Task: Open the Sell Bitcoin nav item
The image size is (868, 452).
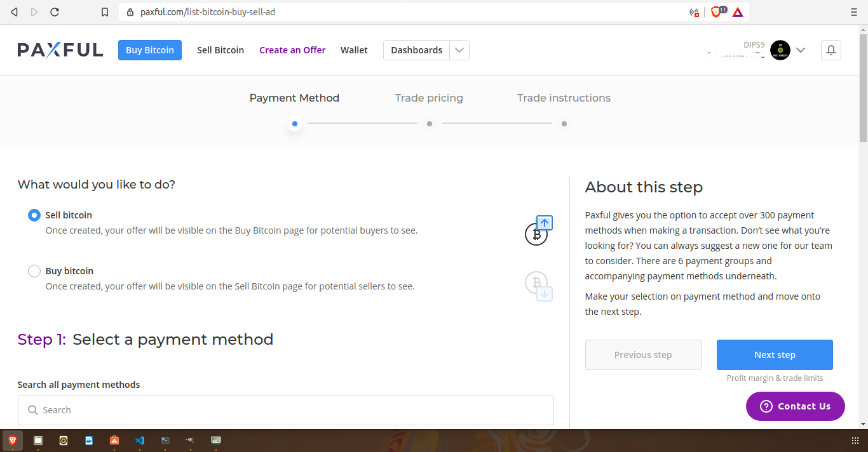Action: coord(220,50)
